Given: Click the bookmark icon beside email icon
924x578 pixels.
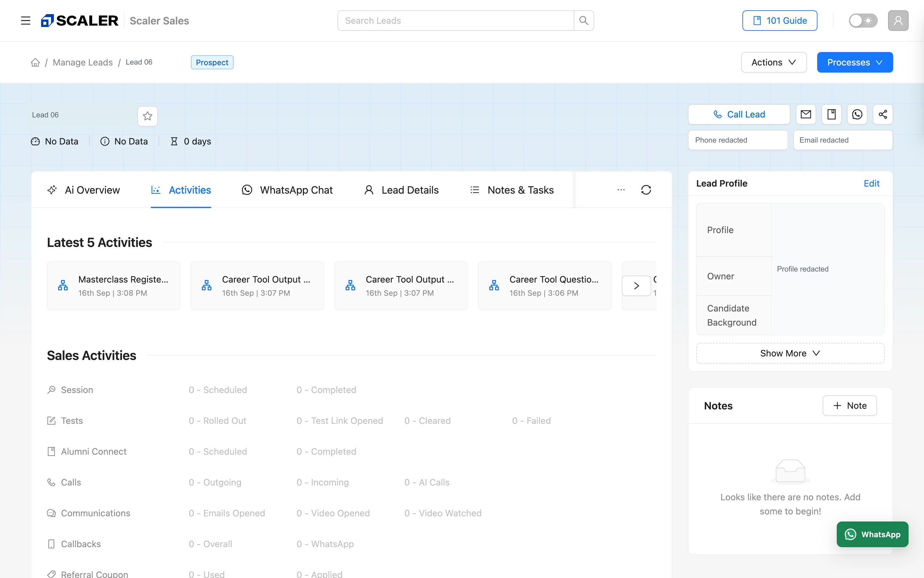Looking at the screenshot, I should tap(832, 114).
